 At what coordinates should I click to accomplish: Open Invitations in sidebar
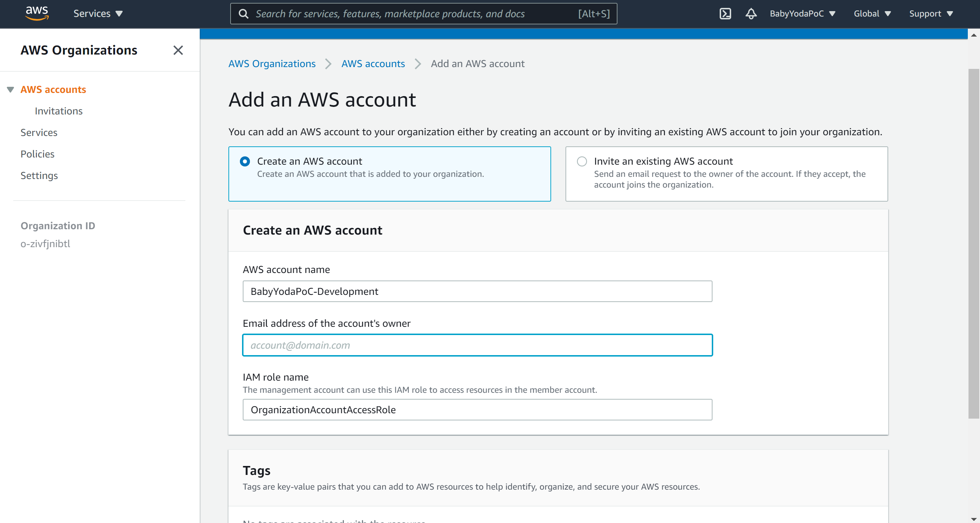pyautogui.click(x=58, y=111)
